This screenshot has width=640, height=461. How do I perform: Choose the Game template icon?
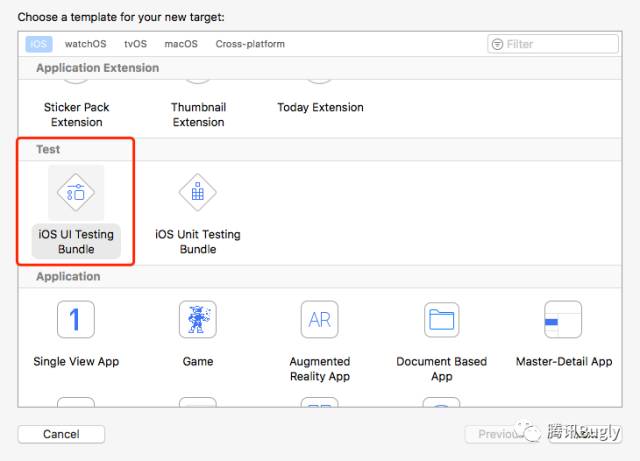(x=198, y=319)
